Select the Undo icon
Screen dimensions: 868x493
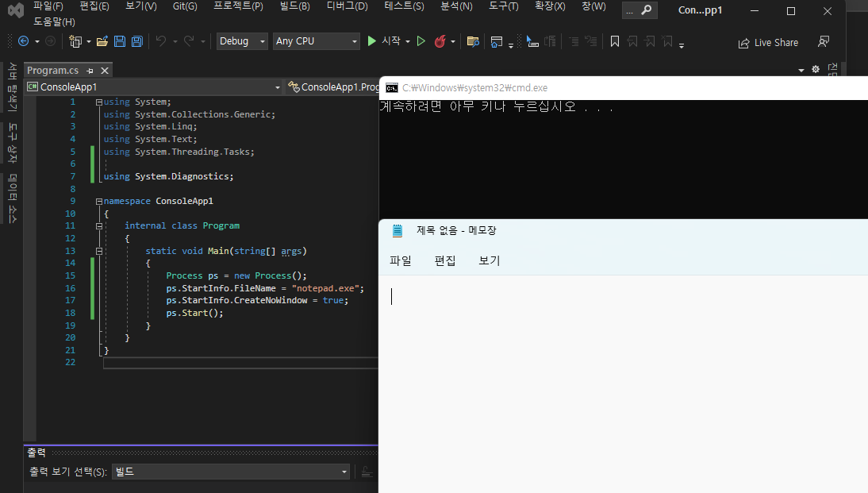click(x=162, y=41)
